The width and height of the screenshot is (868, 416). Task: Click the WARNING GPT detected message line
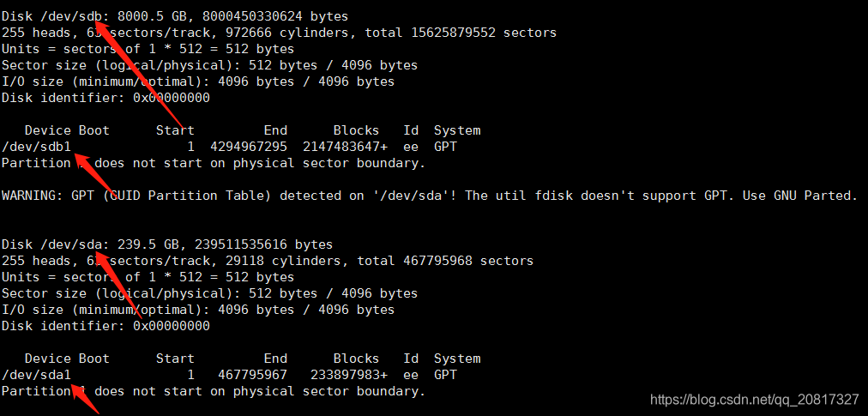(430, 196)
